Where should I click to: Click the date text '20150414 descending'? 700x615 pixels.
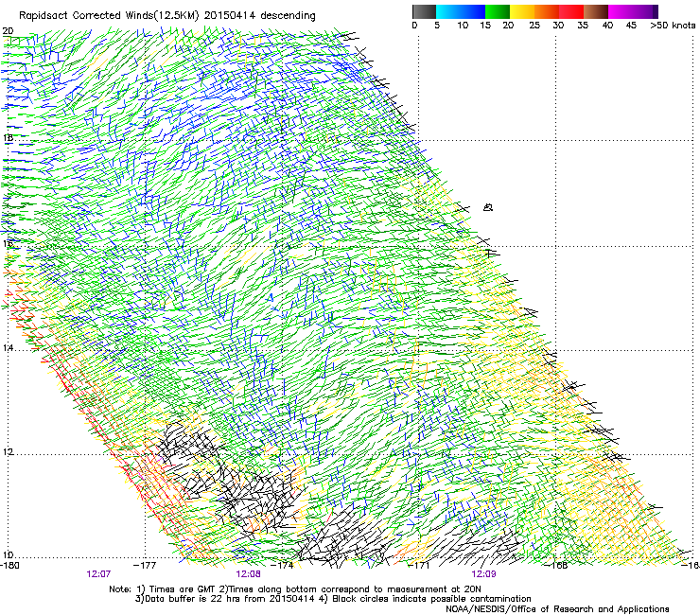click(x=260, y=16)
